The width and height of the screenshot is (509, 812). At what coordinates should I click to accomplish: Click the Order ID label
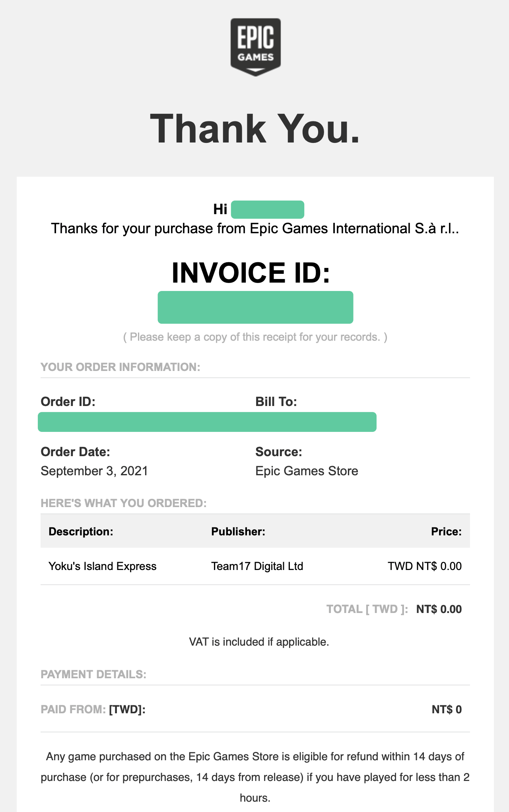pyautogui.click(x=68, y=402)
